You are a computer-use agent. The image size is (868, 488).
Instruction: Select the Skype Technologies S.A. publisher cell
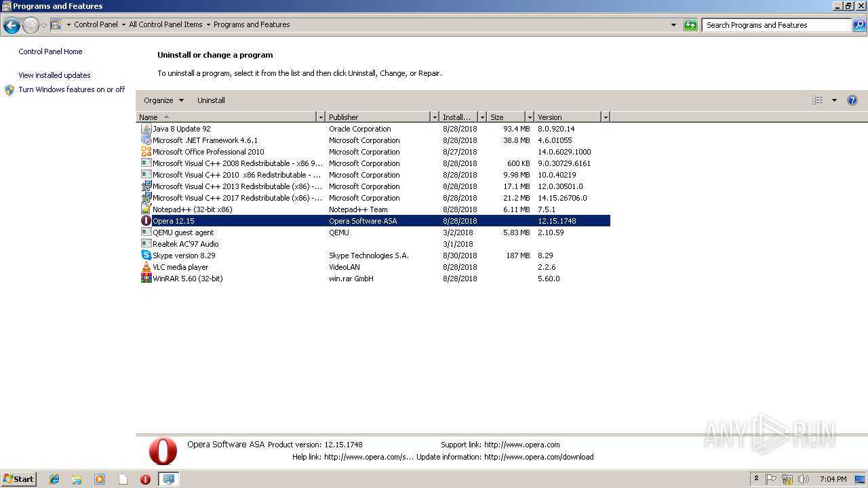(369, 256)
